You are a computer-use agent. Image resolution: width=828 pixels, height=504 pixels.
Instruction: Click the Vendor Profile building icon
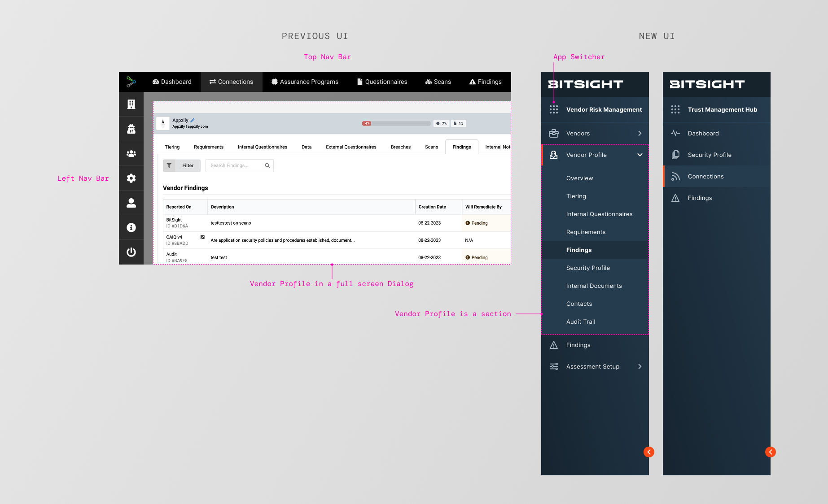pyautogui.click(x=554, y=155)
